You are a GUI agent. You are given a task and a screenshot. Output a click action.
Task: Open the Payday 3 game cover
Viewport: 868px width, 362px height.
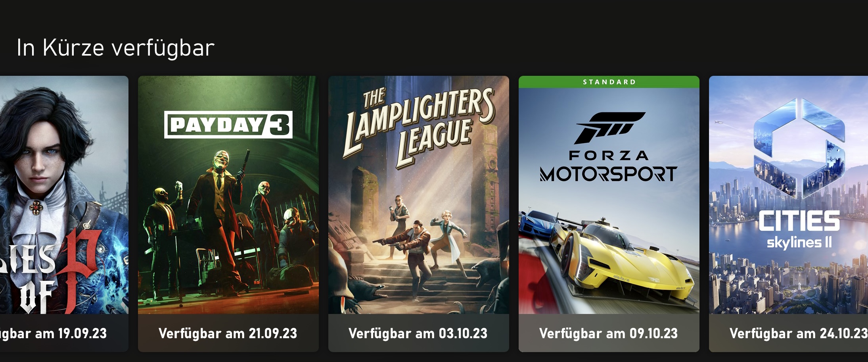click(228, 195)
